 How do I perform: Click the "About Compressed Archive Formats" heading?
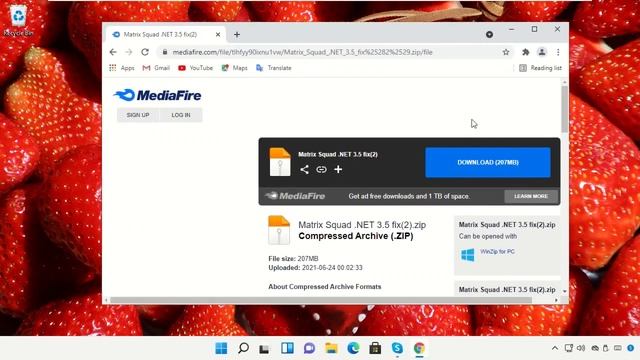coord(324,287)
